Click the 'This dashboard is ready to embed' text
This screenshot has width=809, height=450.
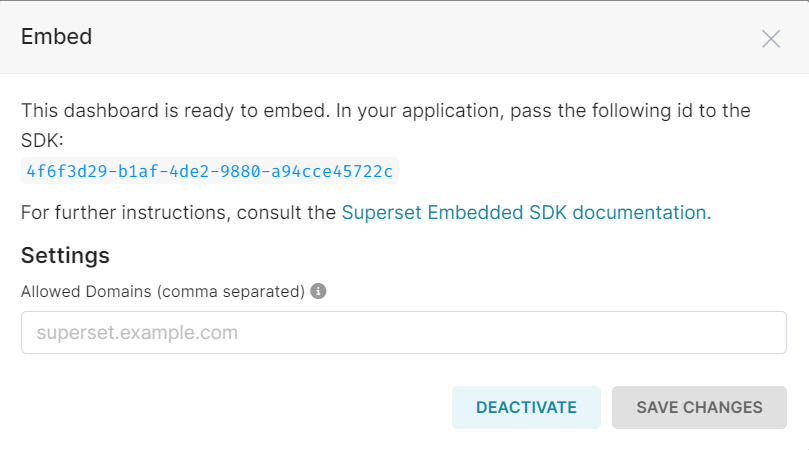pyautogui.click(x=174, y=110)
